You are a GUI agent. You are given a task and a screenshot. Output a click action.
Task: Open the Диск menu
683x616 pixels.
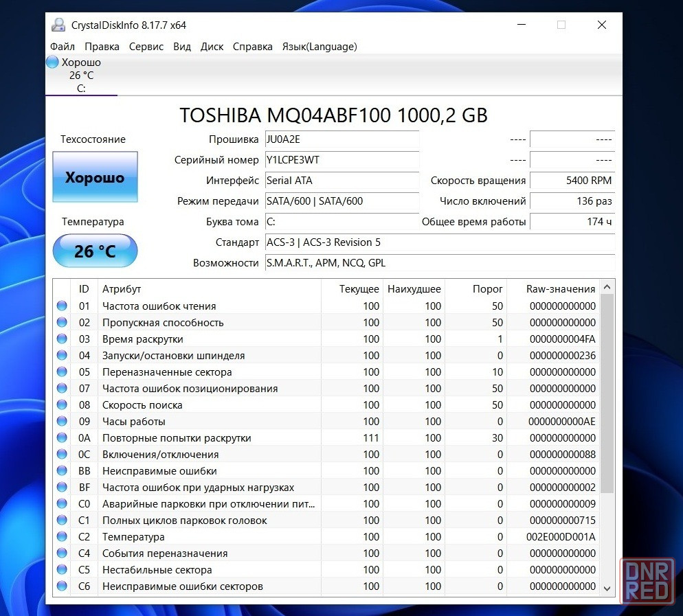(212, 47)
